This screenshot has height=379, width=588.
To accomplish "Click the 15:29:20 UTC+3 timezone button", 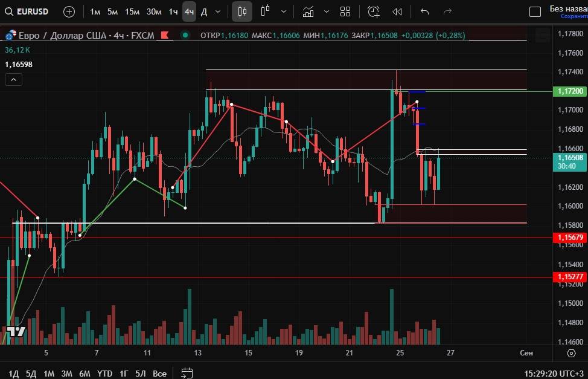I will coord(551,374).
